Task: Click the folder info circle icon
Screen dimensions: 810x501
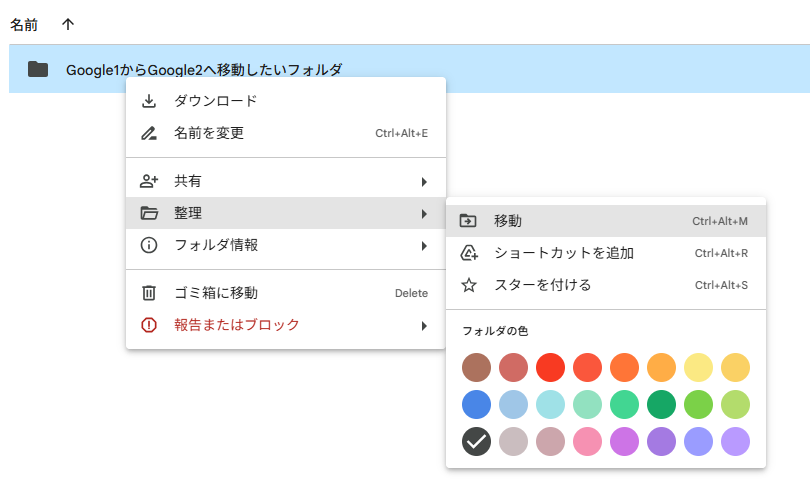Action: [x=149, y=245]
